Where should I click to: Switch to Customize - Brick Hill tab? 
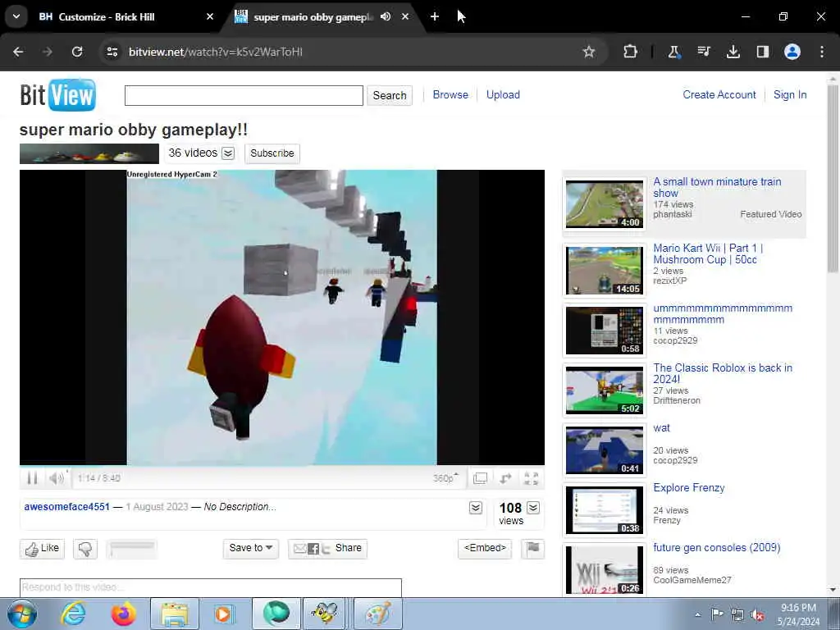point(126,16)
